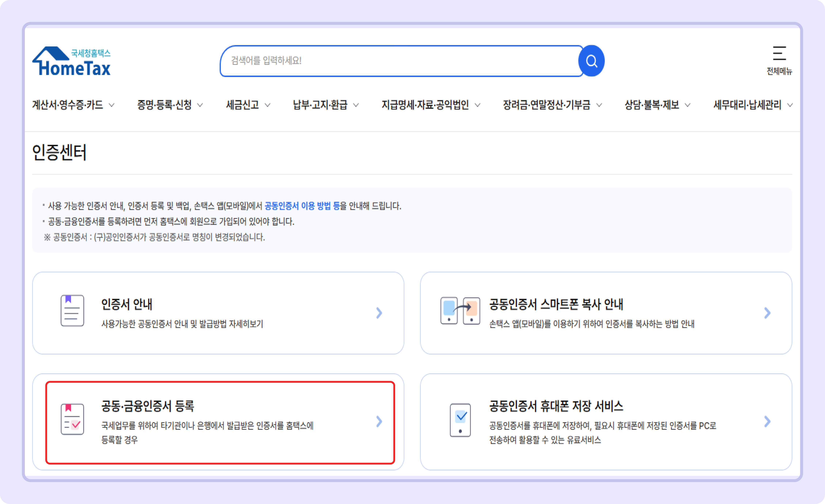Click the blue magnifier search button
This screenshot has height=504, width=825.
coord(591,61)
